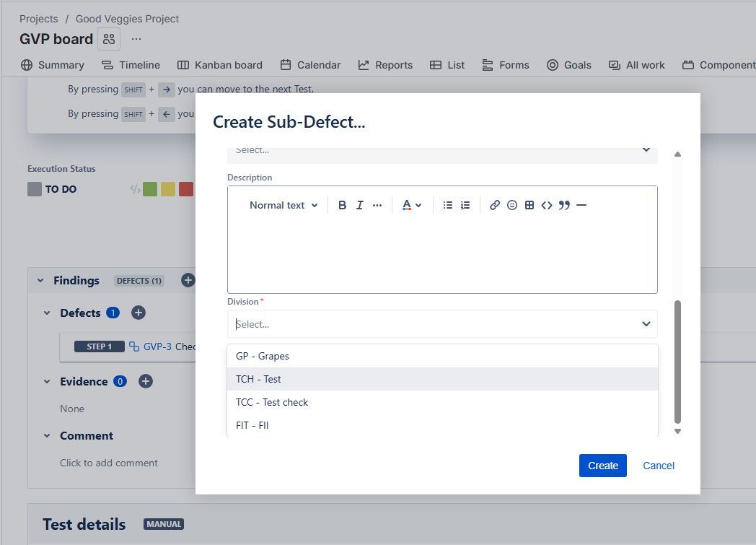Create a bullet list in description
Viewport: 756px width, 545px height.
(448, 205)
